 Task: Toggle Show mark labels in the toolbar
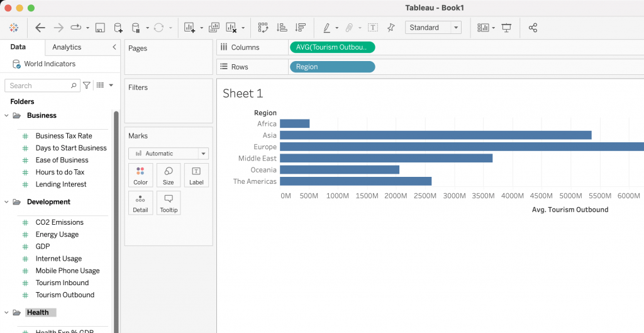(x=373, y=28)
